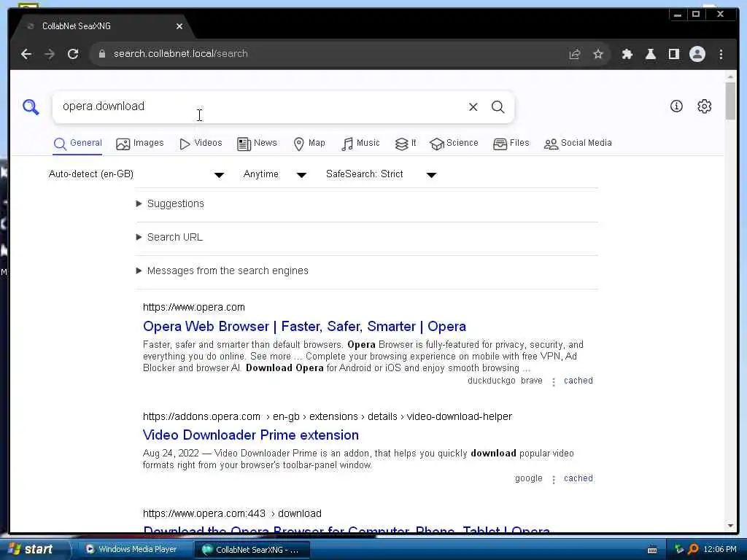
Task: Open the profile avatar menu
Action: point(697,54)
